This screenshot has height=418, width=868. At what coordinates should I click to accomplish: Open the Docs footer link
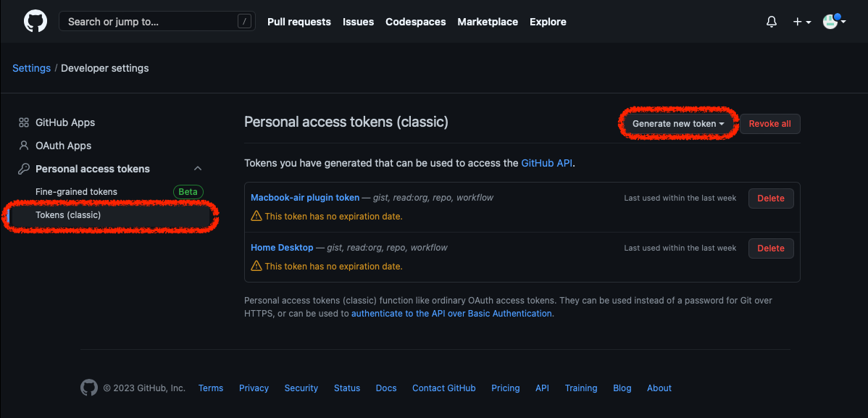[386, 388]
